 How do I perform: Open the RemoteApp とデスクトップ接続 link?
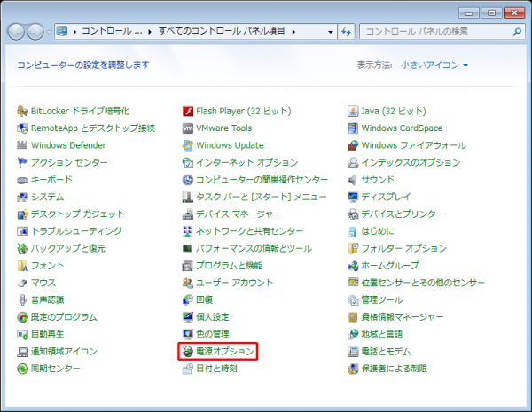click(93, 128)
